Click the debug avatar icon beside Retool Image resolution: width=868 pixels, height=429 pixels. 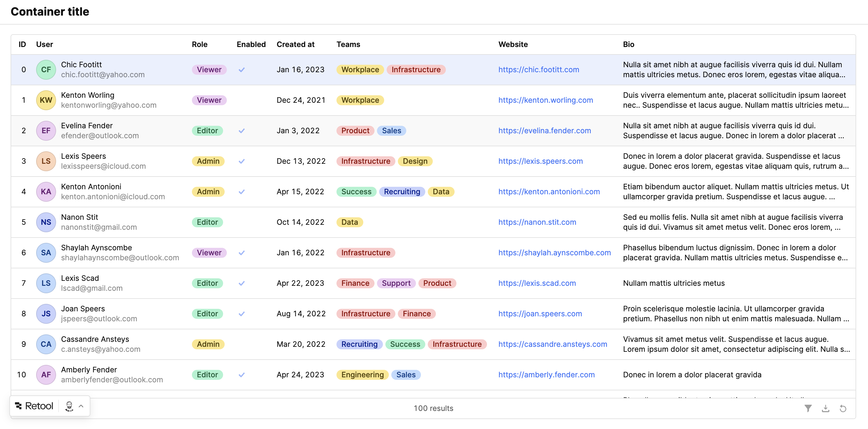(x=69, y=406)
